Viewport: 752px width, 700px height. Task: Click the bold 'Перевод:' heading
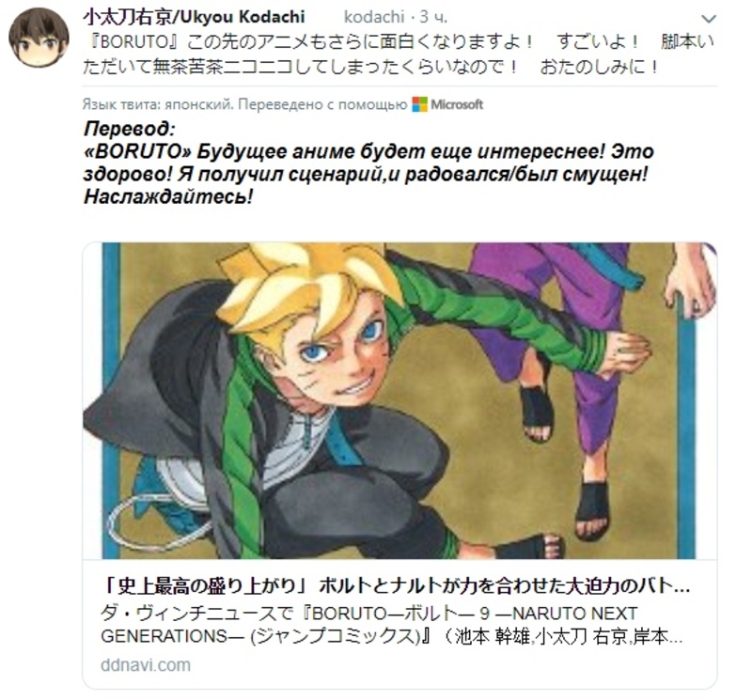coord(130,129)
